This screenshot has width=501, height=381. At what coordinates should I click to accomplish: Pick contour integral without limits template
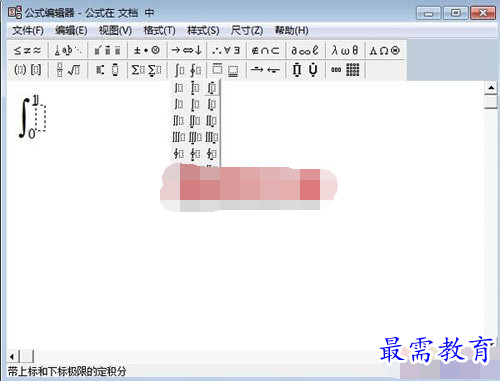pyautogui.click(x=179, y=153)
